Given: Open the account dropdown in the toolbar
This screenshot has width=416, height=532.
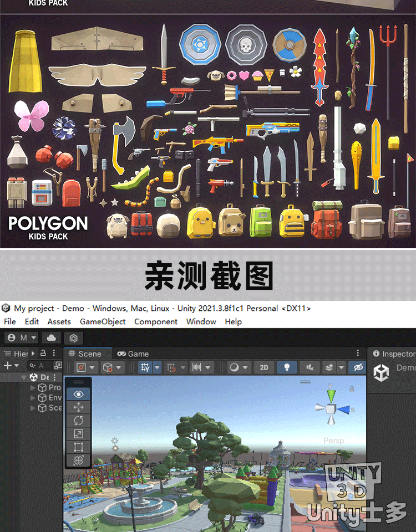Looking at the screenshot, I should coord(22,337).
